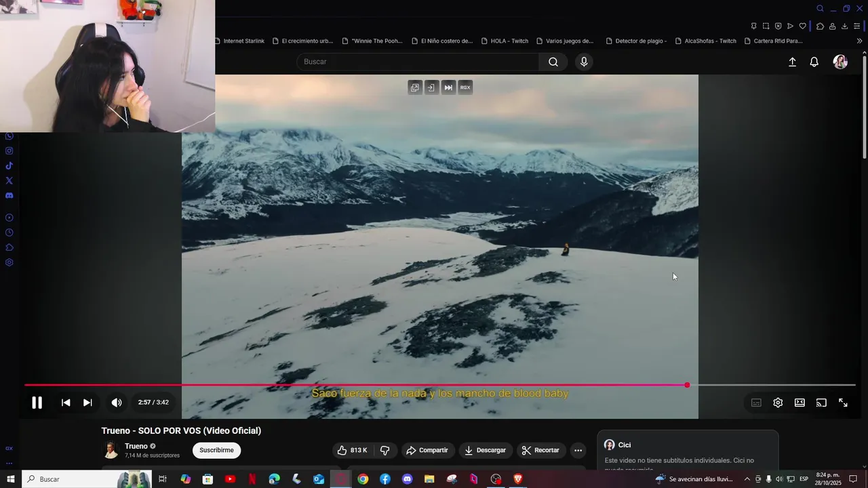The image size is (868, 488).
Task: Click the RGX overlay button
Action: pos(465,87)
